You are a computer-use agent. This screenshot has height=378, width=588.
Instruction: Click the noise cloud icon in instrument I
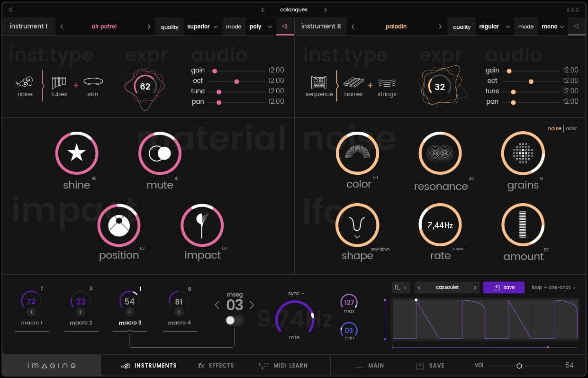coord(25,82)
